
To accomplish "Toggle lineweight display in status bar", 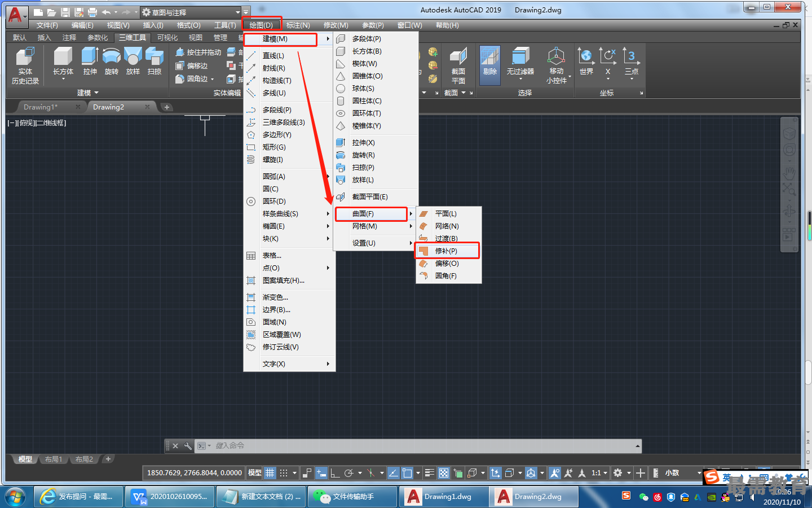I will (x=430, y=473).
